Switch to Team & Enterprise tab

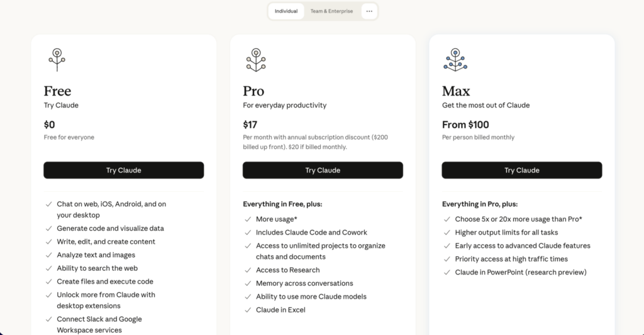[331, 11]
